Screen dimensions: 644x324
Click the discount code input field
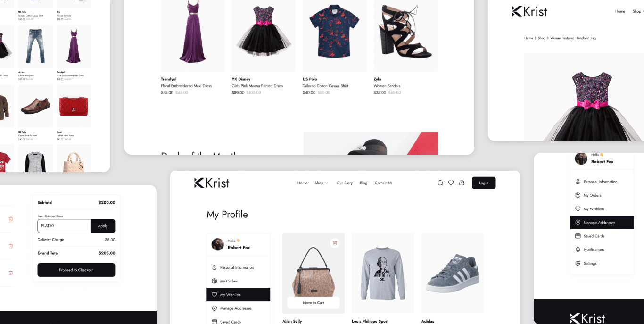click(x=64, y=226)
